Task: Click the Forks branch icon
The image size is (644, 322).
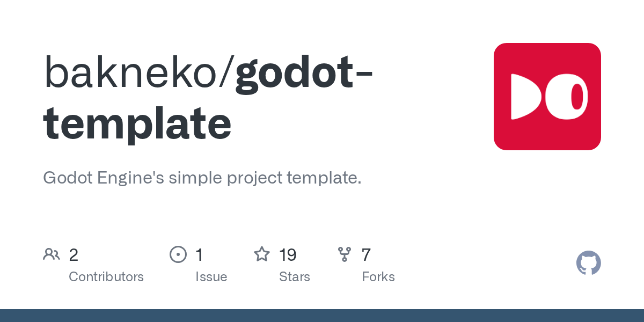Action: coord(345,254)
